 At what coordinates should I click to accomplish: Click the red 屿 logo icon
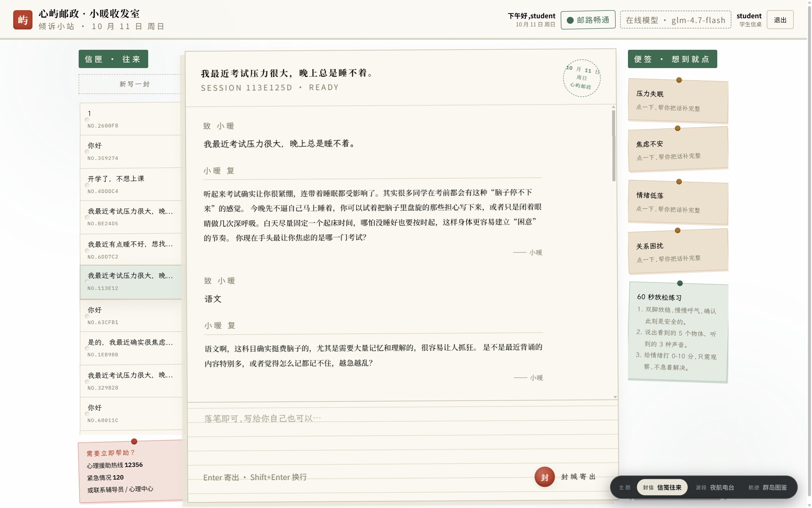tap(23, 20)
